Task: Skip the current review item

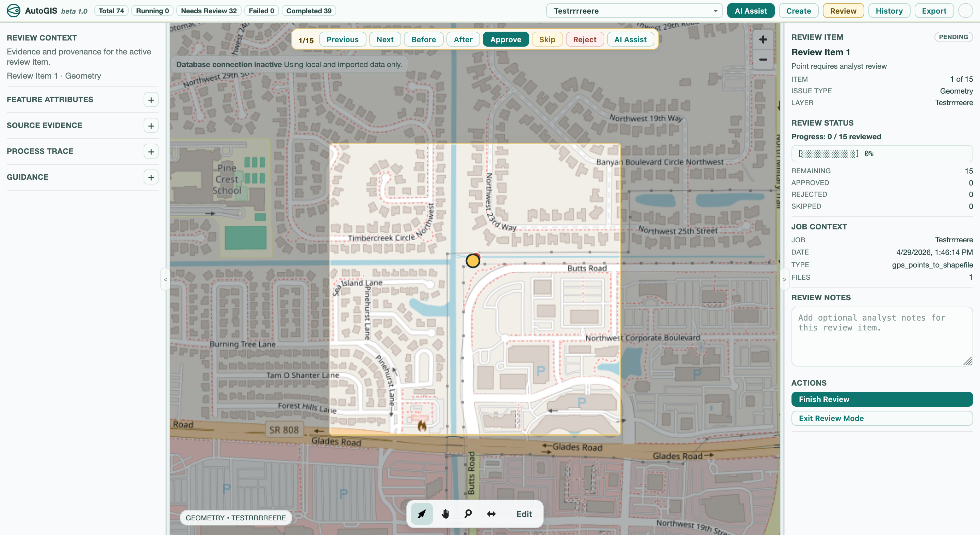Action: pyautogui.click(x=547, y=39)
